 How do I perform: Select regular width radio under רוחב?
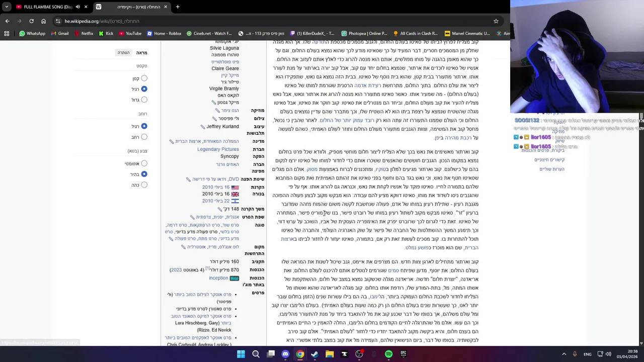(144, 126)
